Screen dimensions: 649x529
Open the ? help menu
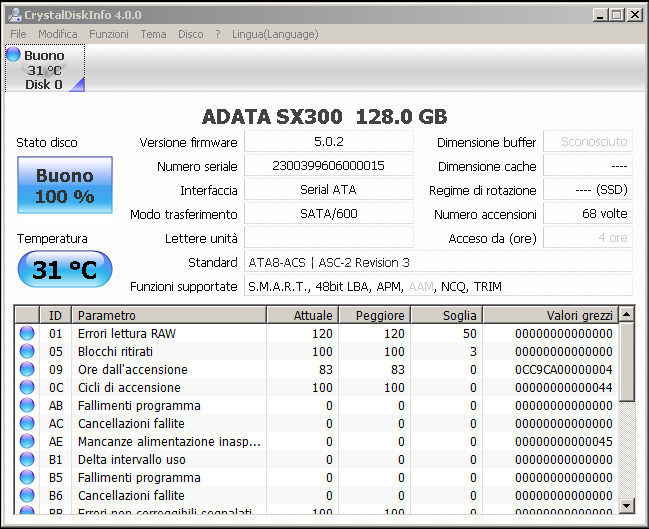tap(218, 34)
